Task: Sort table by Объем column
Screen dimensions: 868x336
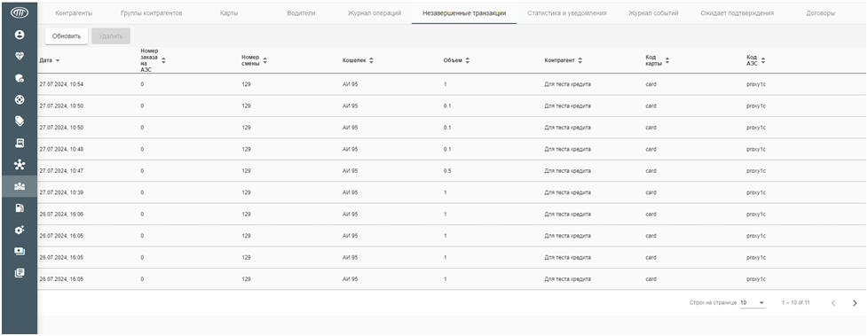Action: tap(457, 60)
